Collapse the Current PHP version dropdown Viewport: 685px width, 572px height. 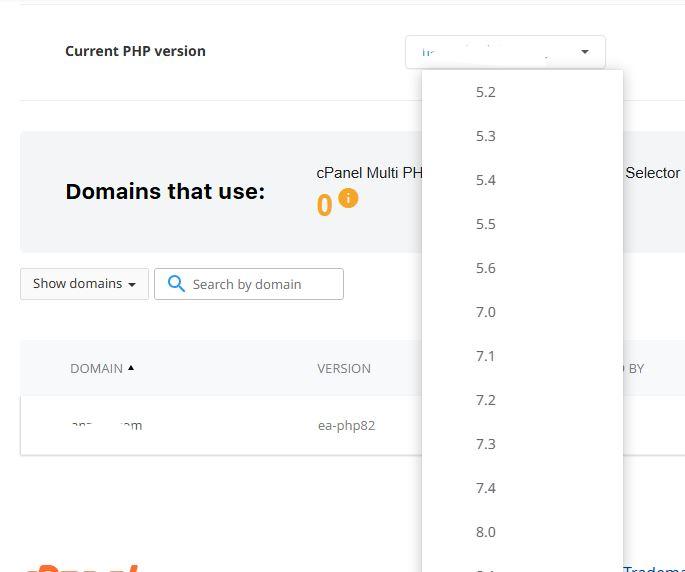(585, 52)
